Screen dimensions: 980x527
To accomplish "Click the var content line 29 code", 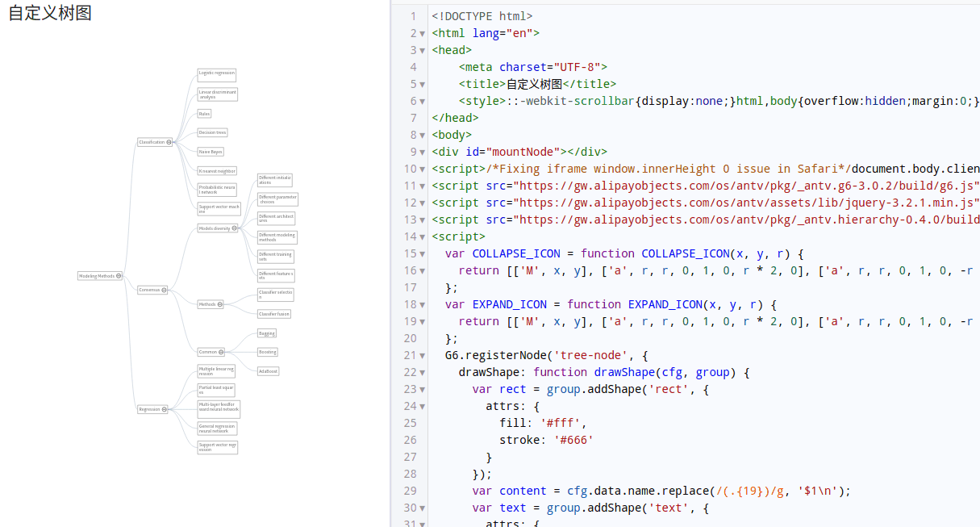I will point(661,491).
